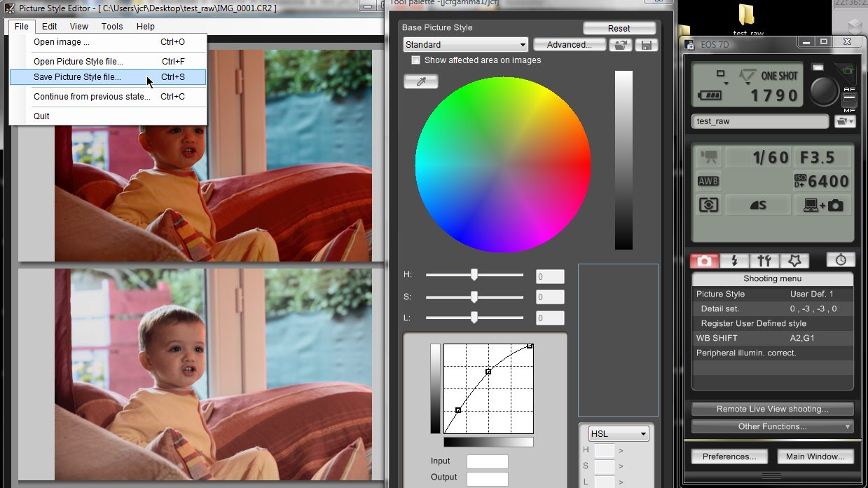This screenshot has width=868, height=488.
Task: Enable Show affected area on images
Action: tap(415, 60)
